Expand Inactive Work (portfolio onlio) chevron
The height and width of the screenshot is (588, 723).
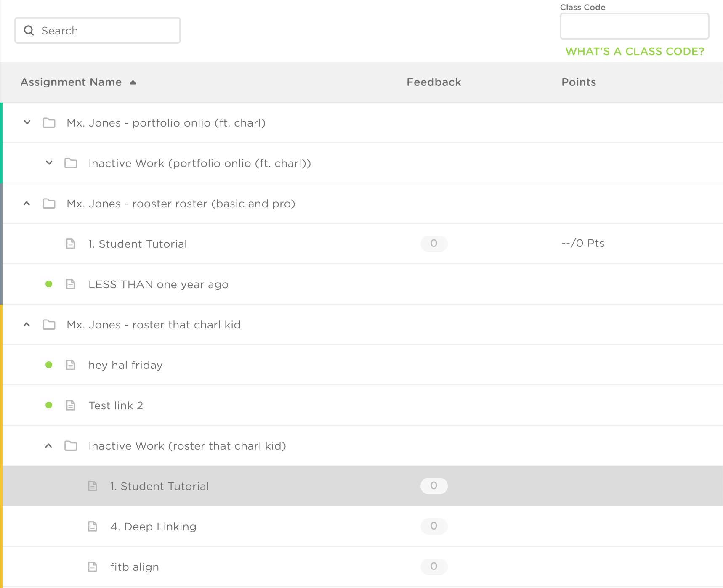tap(49, 163)
